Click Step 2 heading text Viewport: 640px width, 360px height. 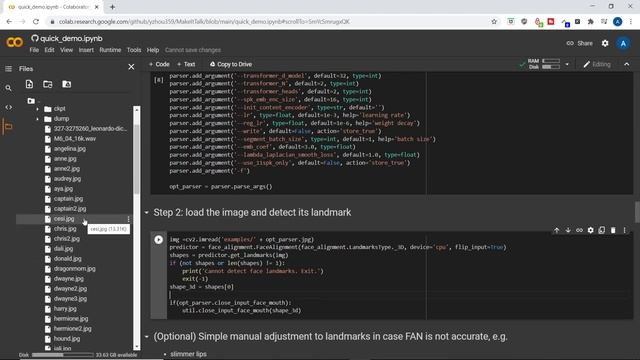click(252, 213)
